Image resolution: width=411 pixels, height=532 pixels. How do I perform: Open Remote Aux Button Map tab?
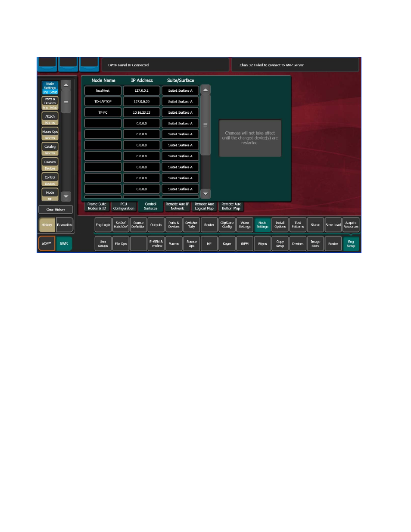pos(231,206)
